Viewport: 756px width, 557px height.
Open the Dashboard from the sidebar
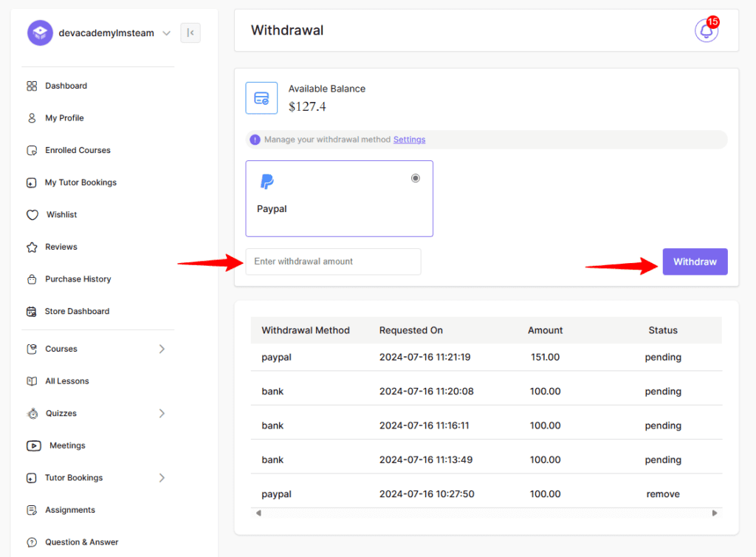32,86
